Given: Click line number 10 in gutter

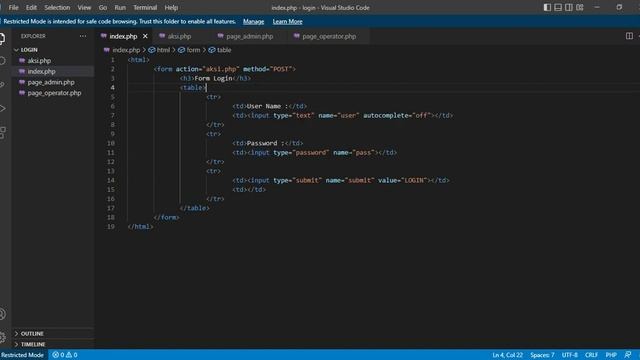Looking at the screenshot, I should pyautogui.click(x=111, y=143).
